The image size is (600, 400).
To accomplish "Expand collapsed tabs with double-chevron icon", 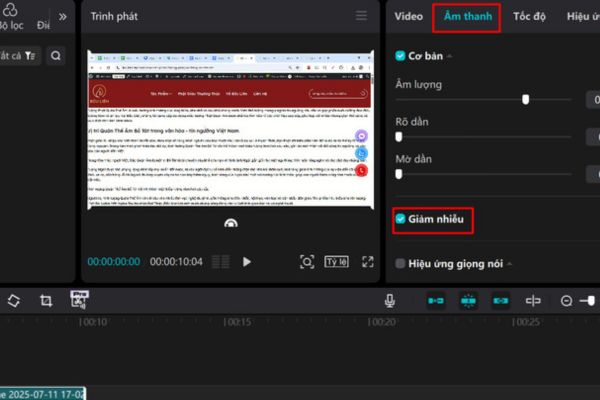I will tap(62, 16).
